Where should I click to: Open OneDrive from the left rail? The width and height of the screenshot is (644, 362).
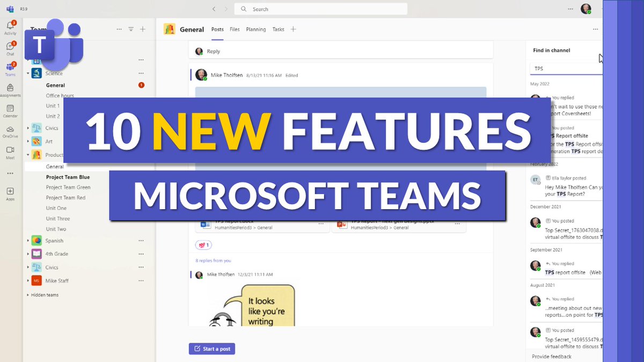(10, 131)
